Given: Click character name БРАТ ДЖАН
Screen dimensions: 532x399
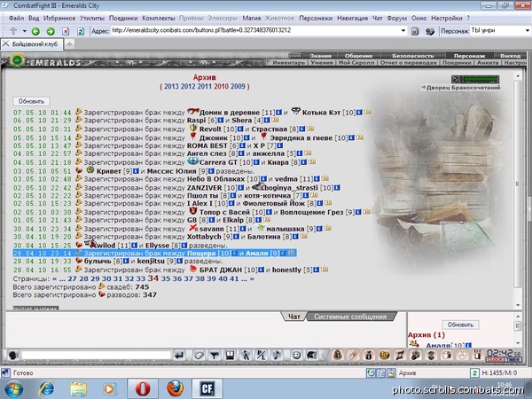Looking at the screenshot, I should 221,270.
